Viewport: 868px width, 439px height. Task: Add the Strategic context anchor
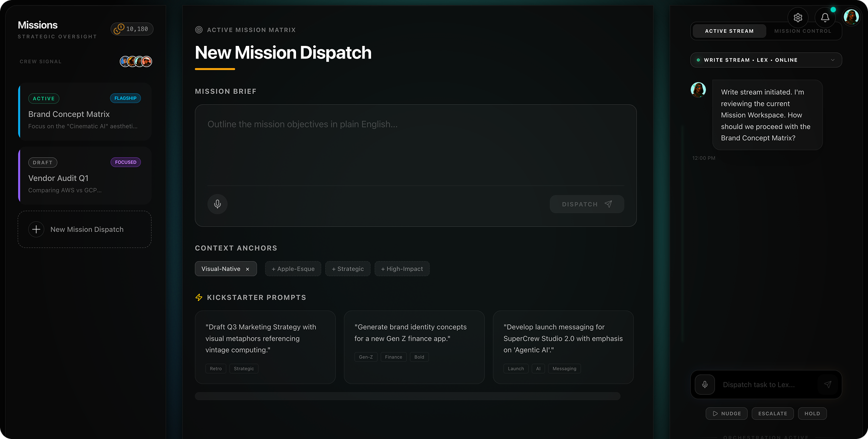(348, 269)
